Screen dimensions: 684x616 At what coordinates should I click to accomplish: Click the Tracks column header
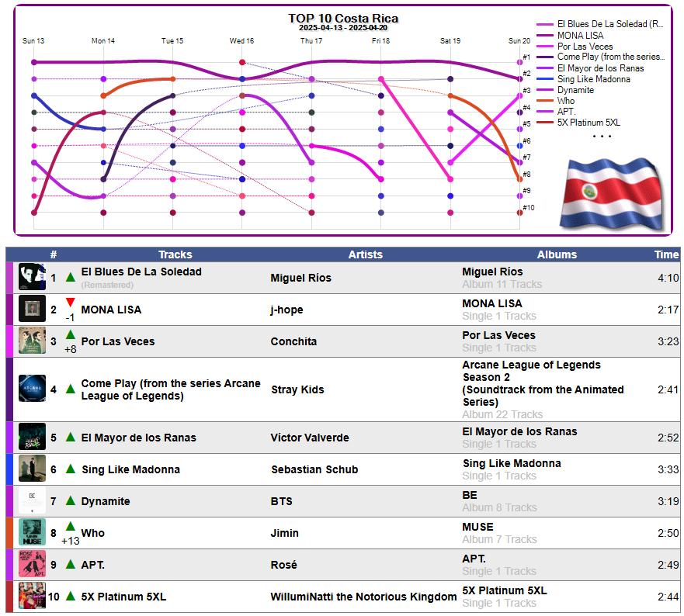175,254
